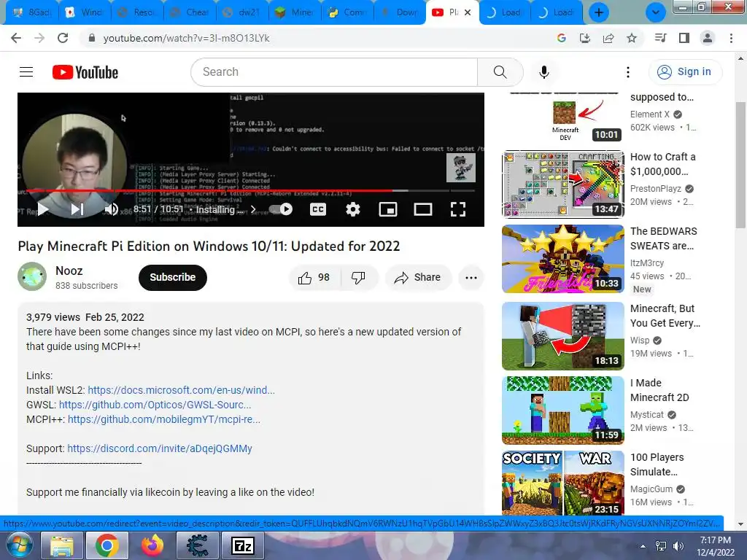Viewport: 747px width, 560px height.
Task: Click the Sign in button
Action: [686, 72]
